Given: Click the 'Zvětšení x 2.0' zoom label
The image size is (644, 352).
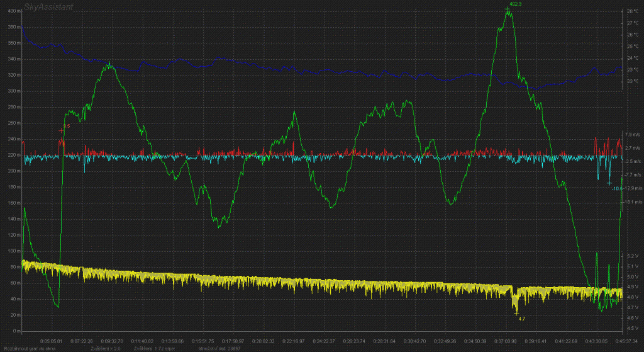Looking at the screenshot, I should 106,348.
